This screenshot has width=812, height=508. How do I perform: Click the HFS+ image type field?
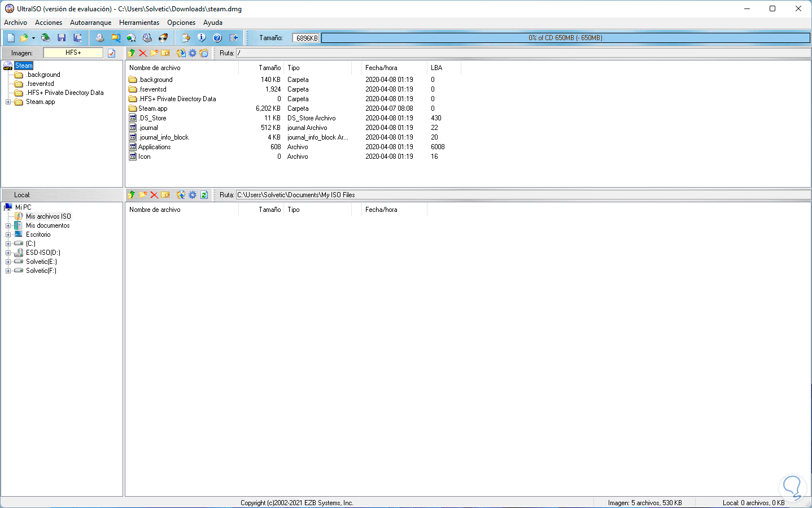[73, 53]
